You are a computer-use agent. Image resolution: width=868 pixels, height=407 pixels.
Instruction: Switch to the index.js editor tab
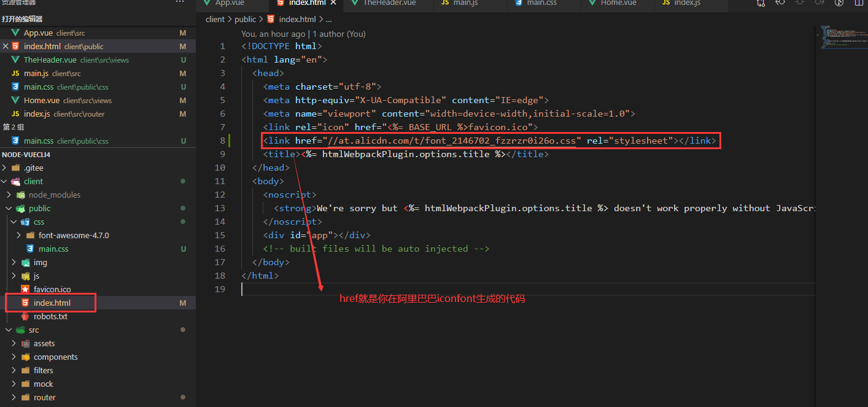click(x=688, y=3)
